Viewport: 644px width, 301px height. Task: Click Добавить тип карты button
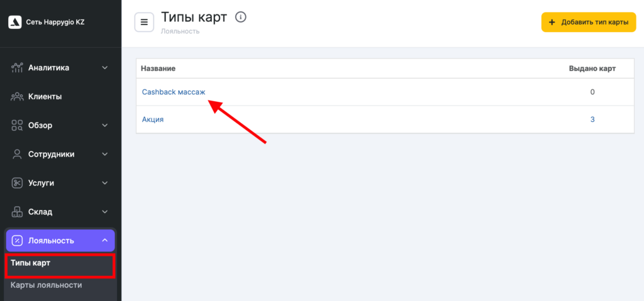coord(589,23)
